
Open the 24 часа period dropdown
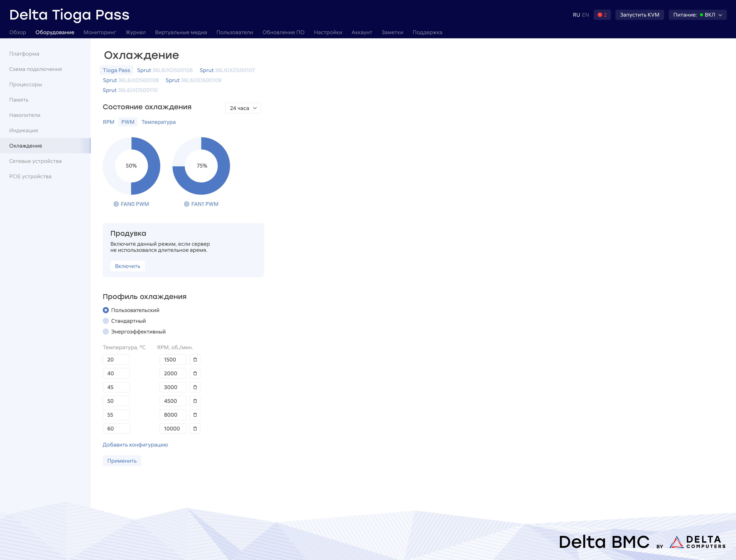[x=243, y=108]
